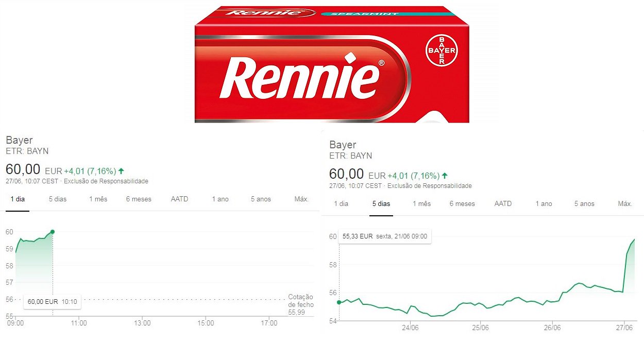This screenshot has width=644, height=343.
Task: Click the green dot at the start of the 5-day chart
Action: pos(338,302)
